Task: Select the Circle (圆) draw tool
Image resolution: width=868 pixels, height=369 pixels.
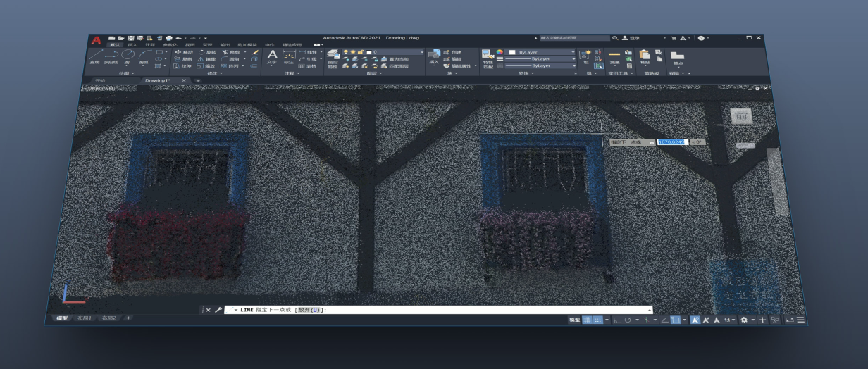Action: click(128, 56)
